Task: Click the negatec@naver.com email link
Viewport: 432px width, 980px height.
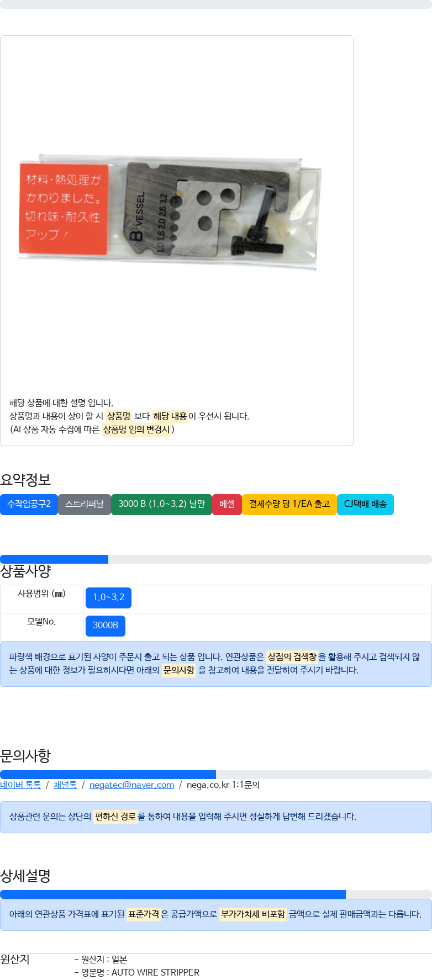Action: tap(131, 785)
